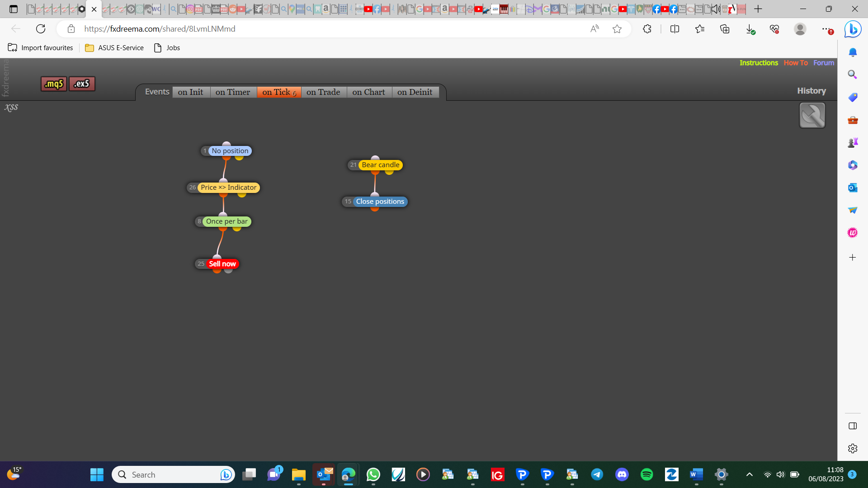
Task: Show hidden system tray icons
Action: point(749,474)
